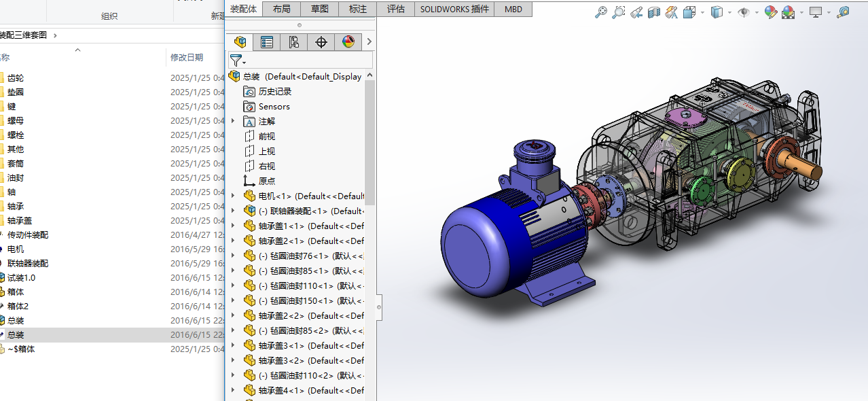The height and width of the screenshot is (401, 868).
Task: Open the Display Style dropdown arrow
Action: click(730, 12)
